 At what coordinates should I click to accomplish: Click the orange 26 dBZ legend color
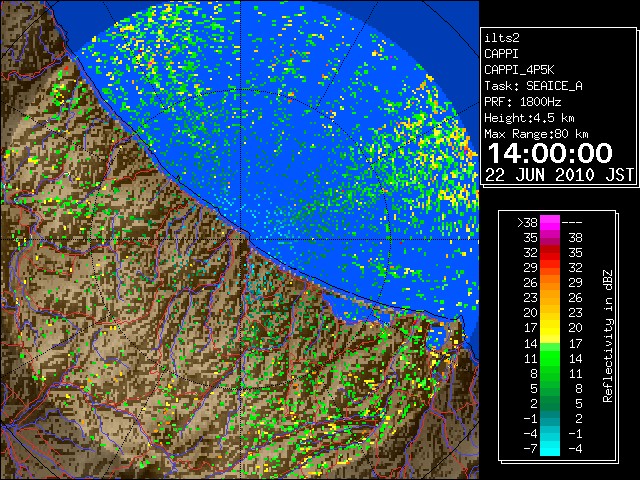pos(550,283)
